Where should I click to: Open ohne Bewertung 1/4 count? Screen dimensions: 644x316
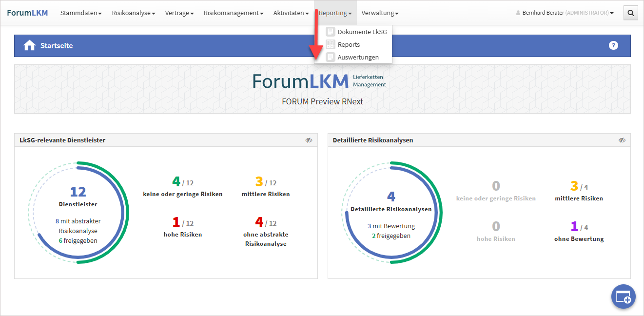pyautogui.click(x=579, y=232)
